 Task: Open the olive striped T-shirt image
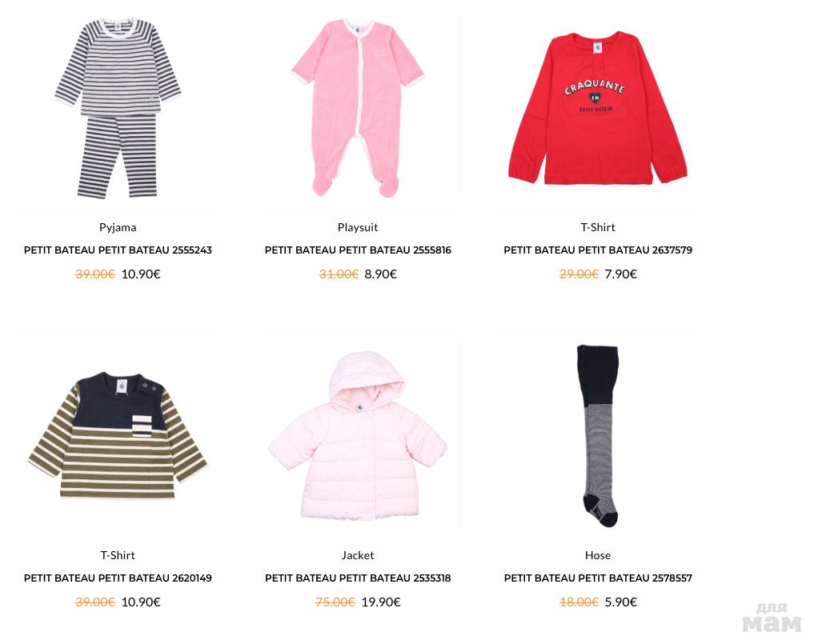pos(118,436)
